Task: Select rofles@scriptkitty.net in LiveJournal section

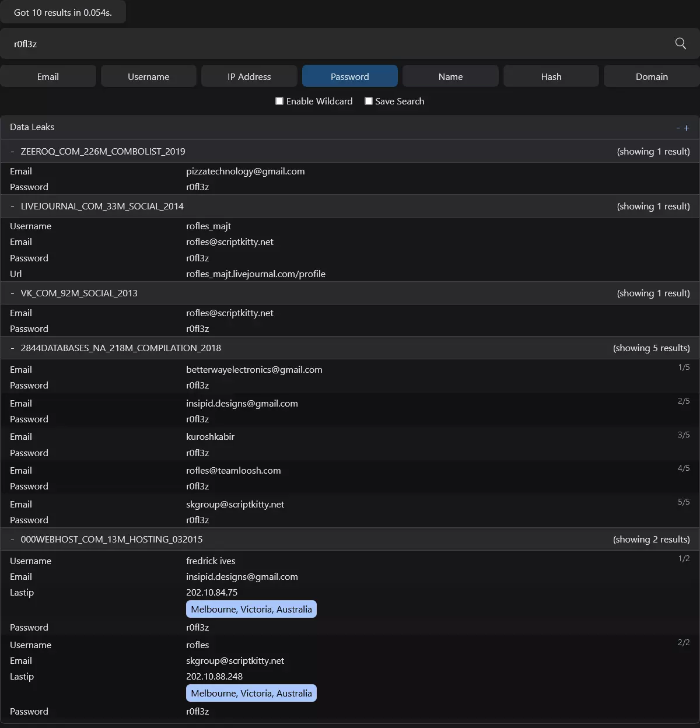Action: [x=230, y=242]
